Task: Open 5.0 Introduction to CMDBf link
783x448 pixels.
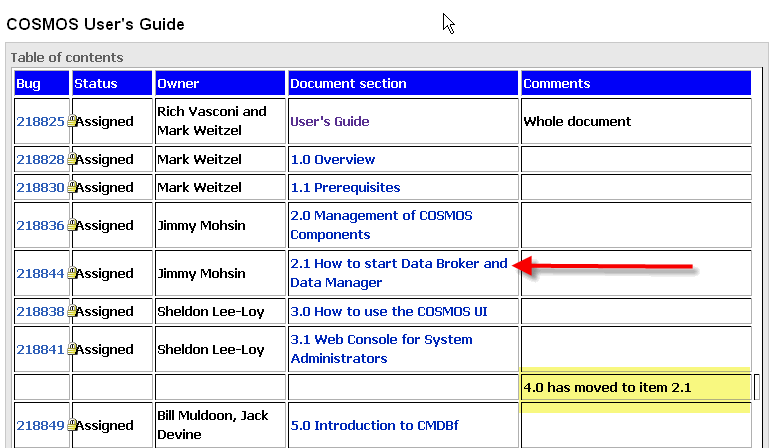Action: coord(374,425)
